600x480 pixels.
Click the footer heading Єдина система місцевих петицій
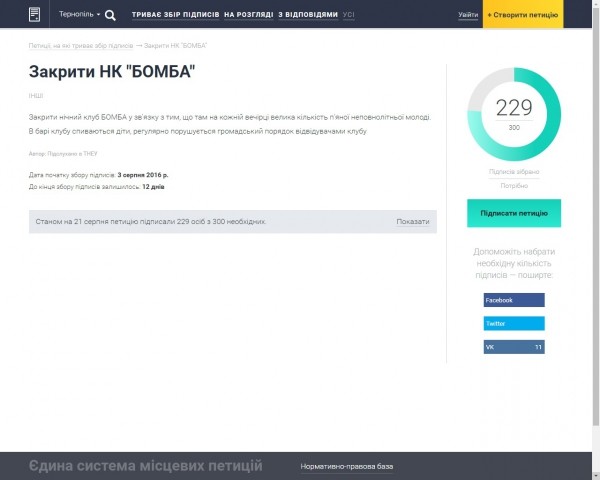click(146, 466)
